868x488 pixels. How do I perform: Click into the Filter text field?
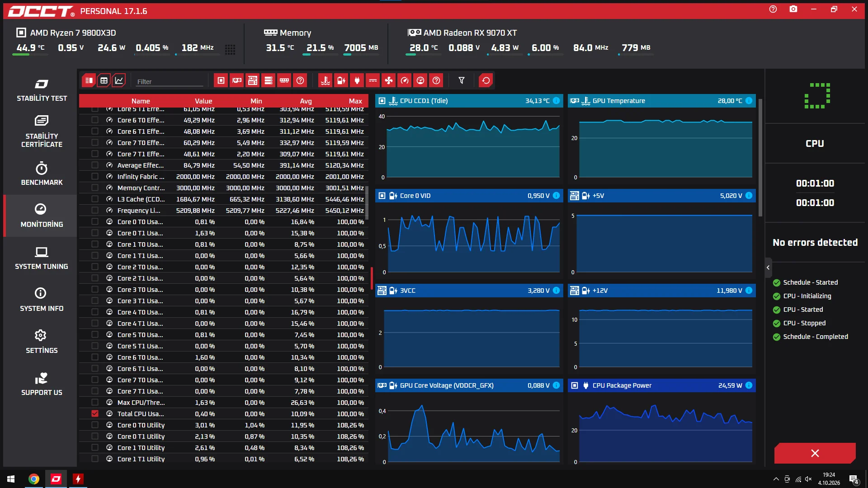(170, 81)
